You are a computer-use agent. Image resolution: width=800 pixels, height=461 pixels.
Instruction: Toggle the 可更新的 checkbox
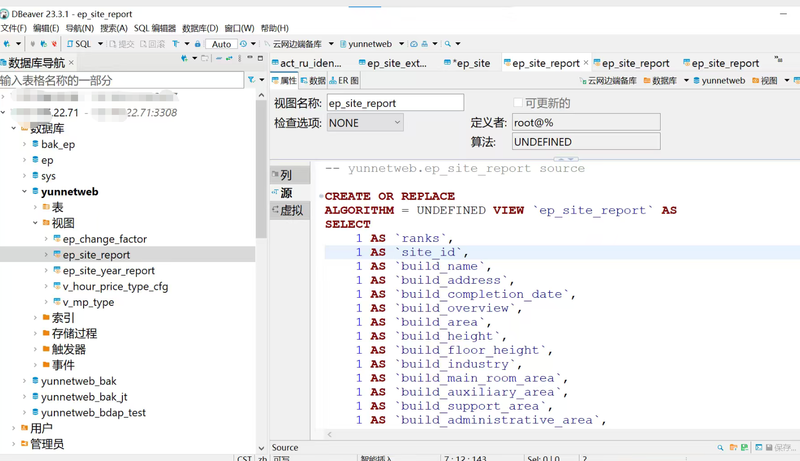click(517, 103)
